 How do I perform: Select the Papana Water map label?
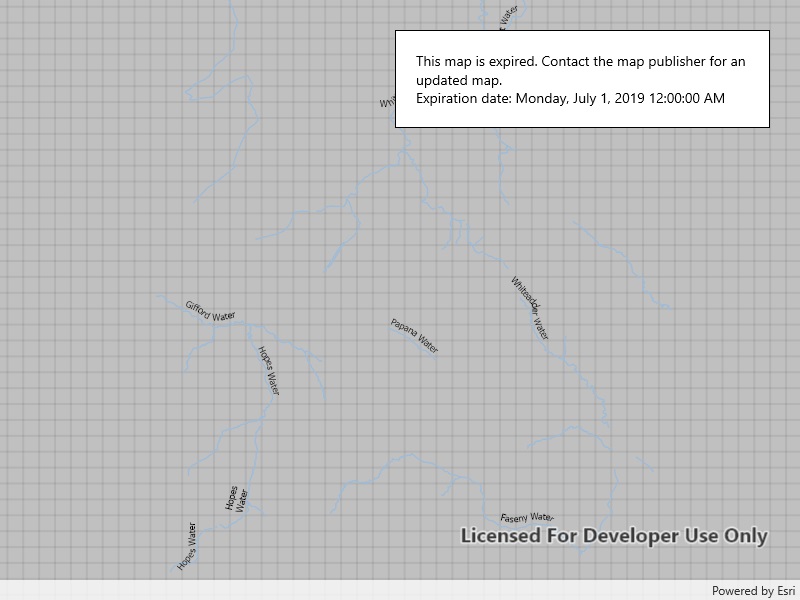coord(414,336)
